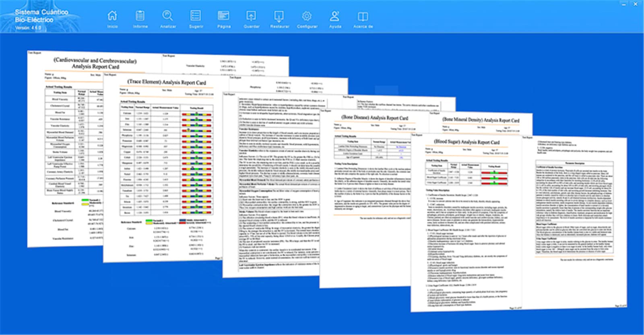Go to the Inicio home icon
This screenshot has height=335, width=644.
click(x=112, y=19)
